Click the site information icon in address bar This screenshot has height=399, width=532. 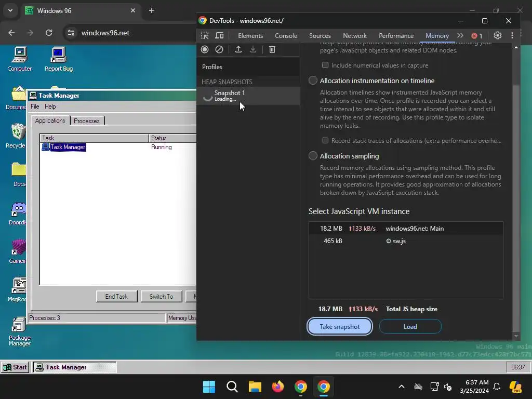click(x=71, y=33)
